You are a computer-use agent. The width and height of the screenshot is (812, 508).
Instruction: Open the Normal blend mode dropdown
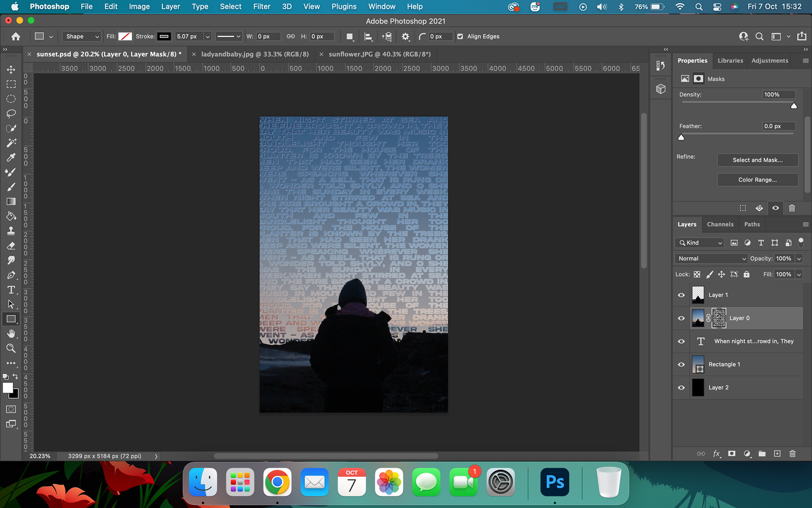click(x=712, y=259)
